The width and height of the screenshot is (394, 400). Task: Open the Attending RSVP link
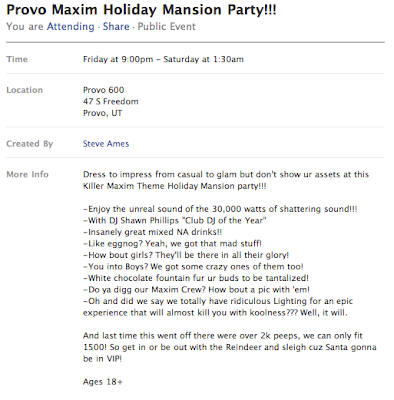coord(71,26)
